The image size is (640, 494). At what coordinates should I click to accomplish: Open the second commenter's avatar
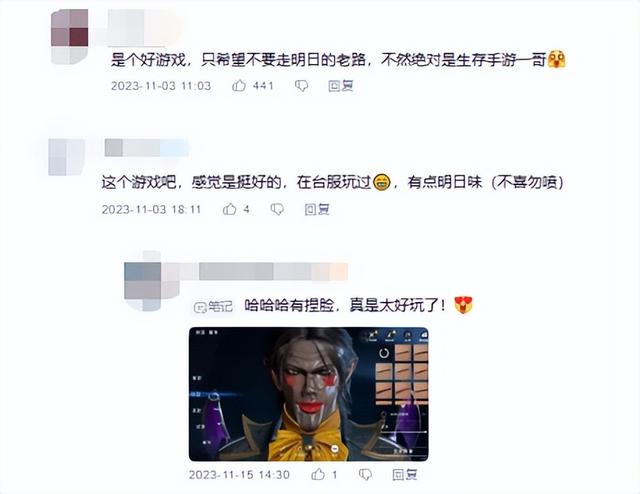(67, 157)
